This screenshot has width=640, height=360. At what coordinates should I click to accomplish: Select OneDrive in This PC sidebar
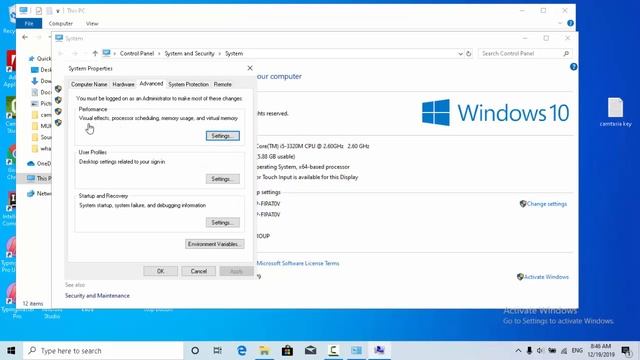point(40,164)
